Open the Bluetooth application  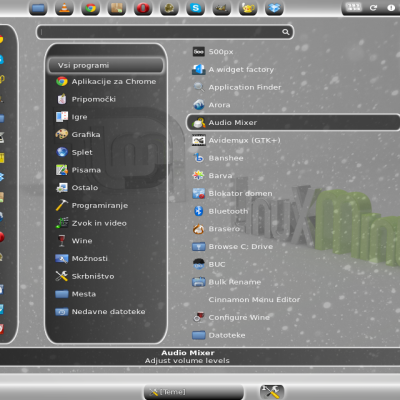[220, 211]
